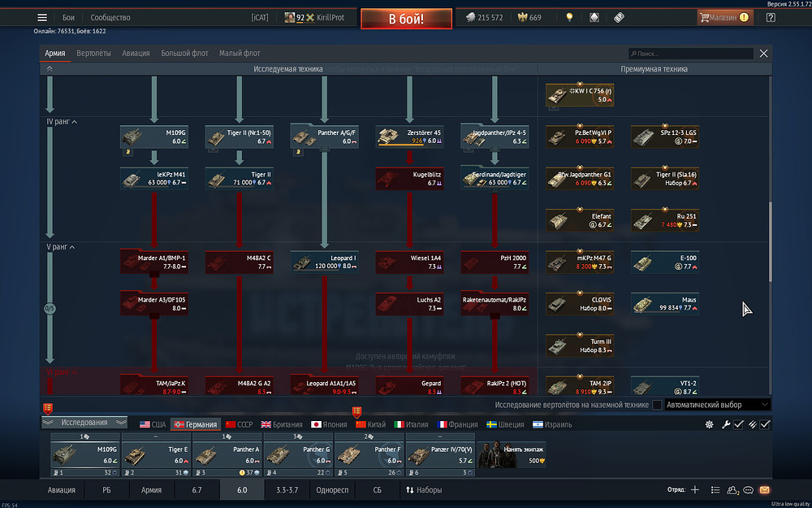Open the help question mark icon
This screenshot has width=812, height=508.
tap(771, 18)
